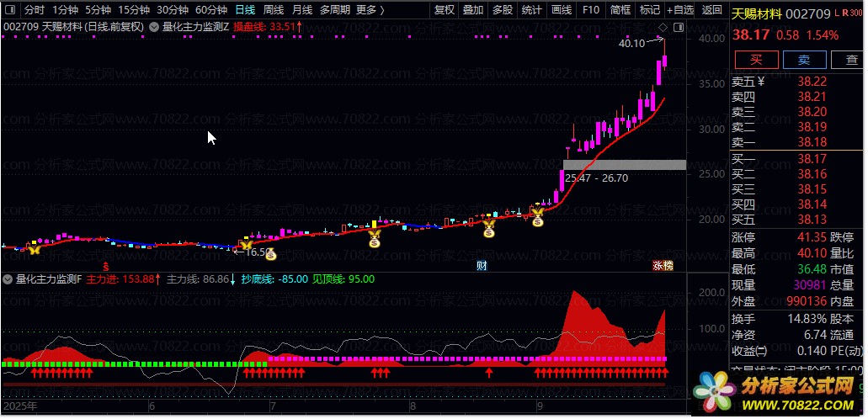Add stock via +自选 button
Screen dimensions: 868x419
pos(679,10)
